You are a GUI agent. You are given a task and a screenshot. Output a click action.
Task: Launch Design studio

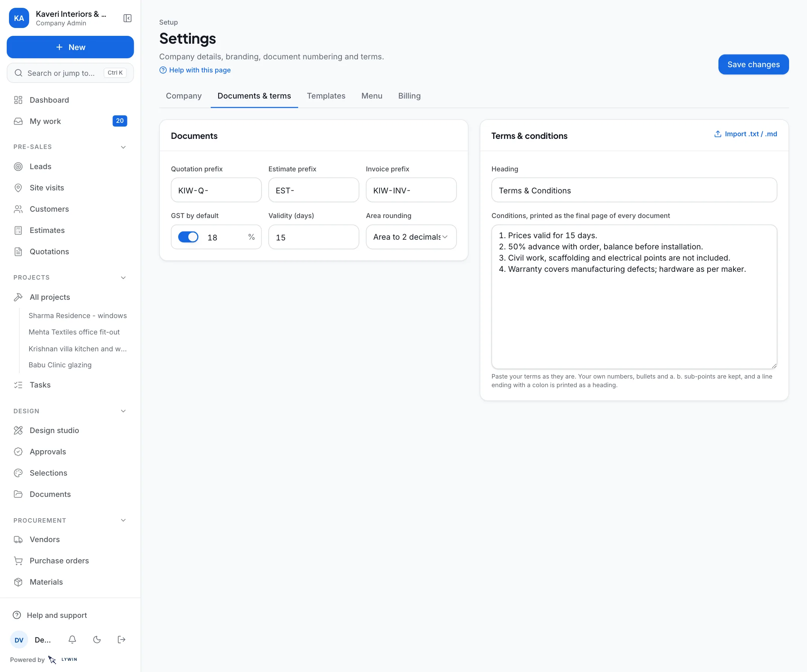pos(70,430)
